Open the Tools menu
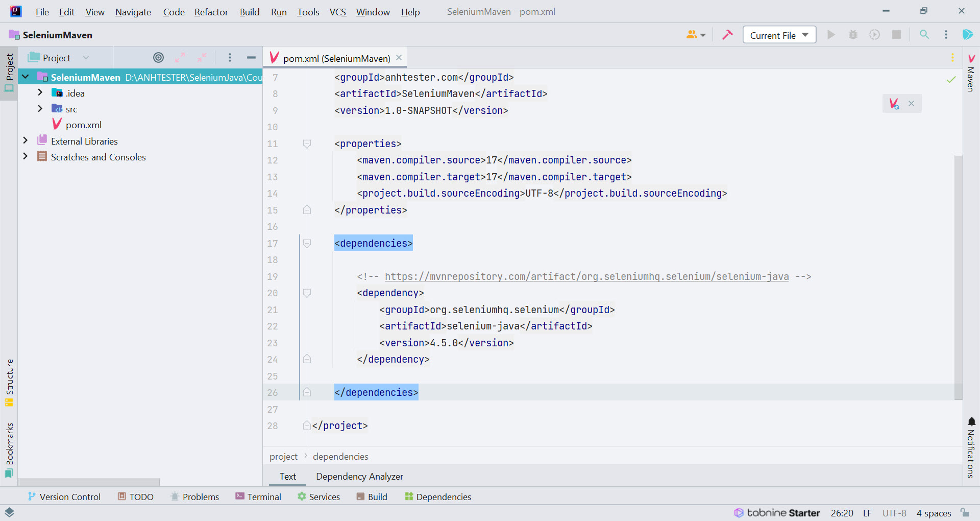Screen dimensions: 980x521 click(x=308, y=12)
